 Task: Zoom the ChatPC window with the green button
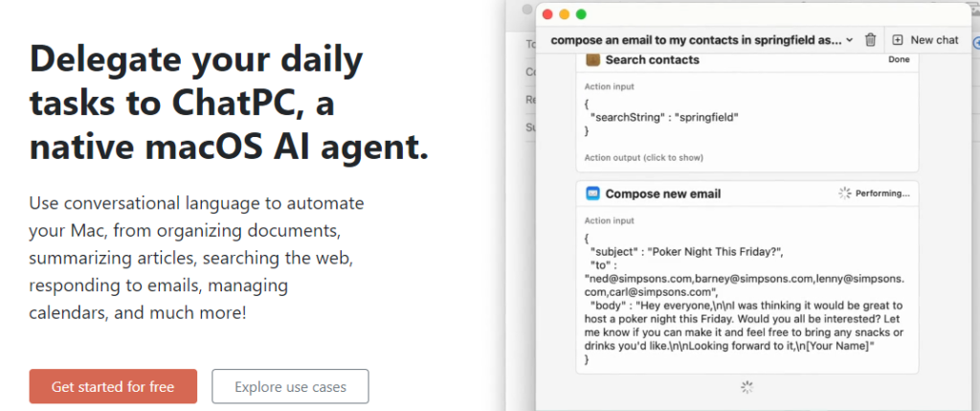pos(580,14)
